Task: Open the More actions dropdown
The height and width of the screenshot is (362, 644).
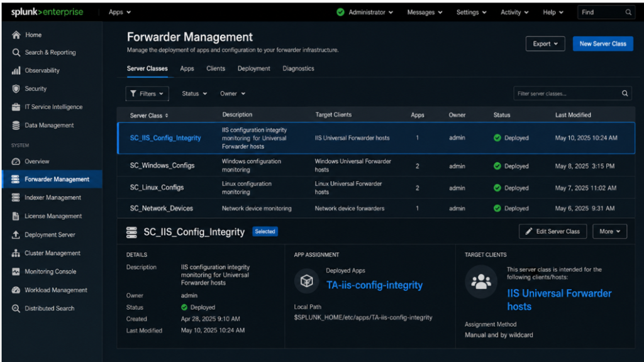Action: tap(609, 231)
